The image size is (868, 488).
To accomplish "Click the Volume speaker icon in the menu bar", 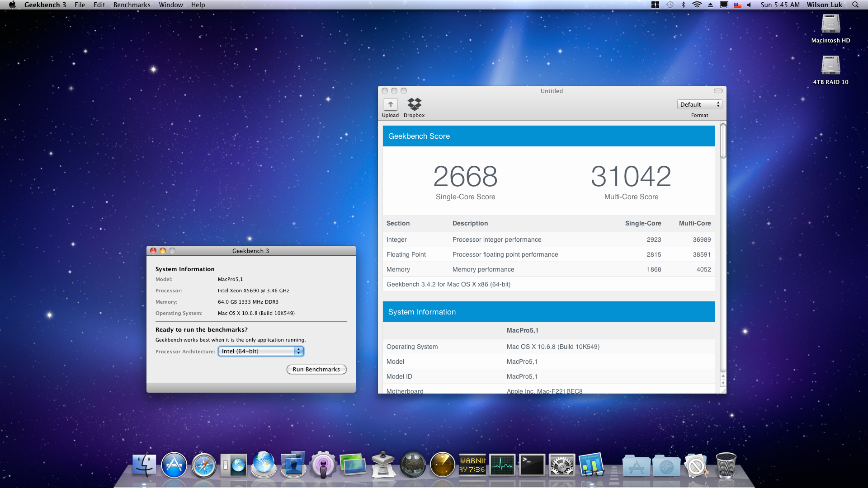I will click(749, 5).
